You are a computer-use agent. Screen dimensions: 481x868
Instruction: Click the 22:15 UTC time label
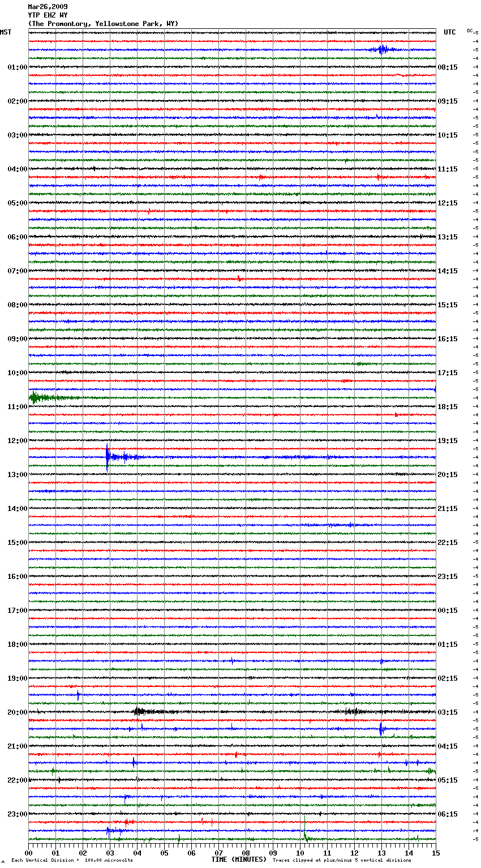tap(448, 543)
